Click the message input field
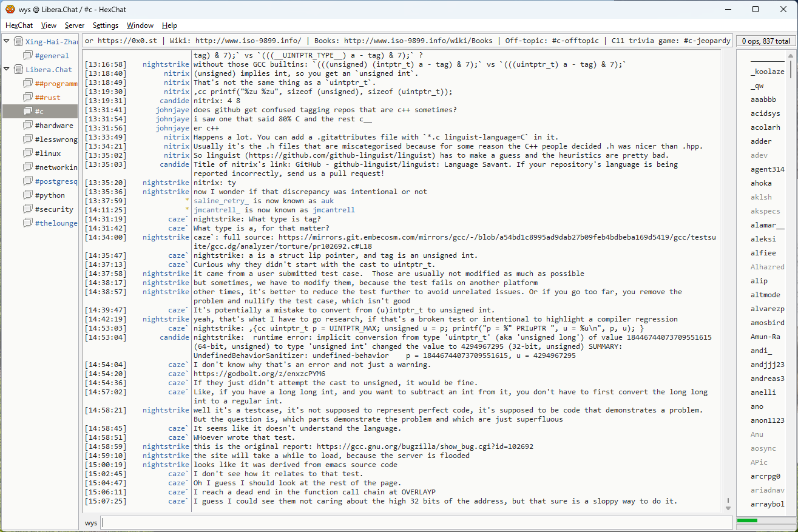Viewport: 798px width, 532px height. point(416,523)
